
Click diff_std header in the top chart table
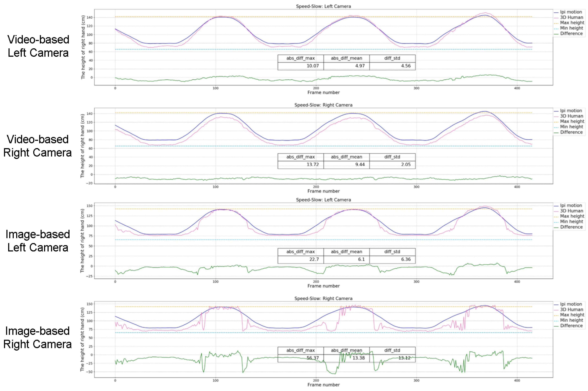[392, 58]
